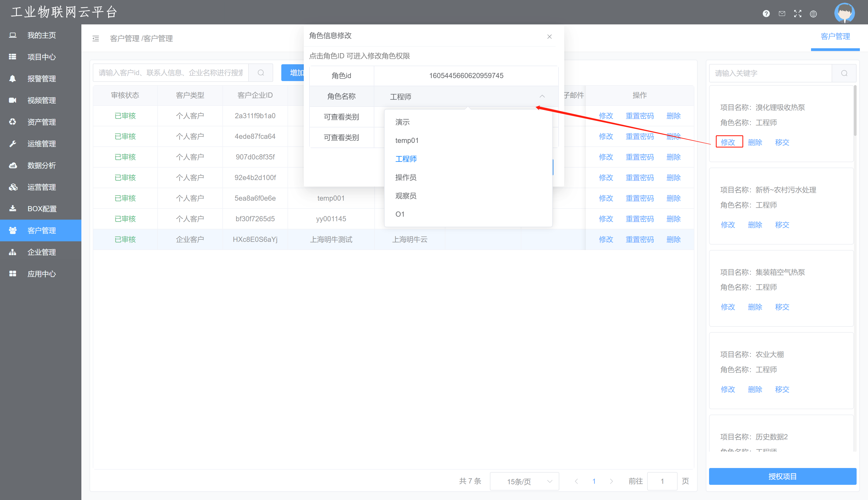Click 重置密码 in temp001 row
This screenshot has width=868, height=500.
[640, 198]
